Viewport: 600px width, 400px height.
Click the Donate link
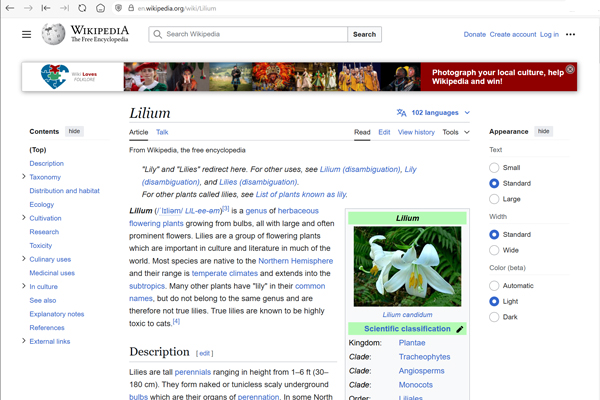pos(474,34)
